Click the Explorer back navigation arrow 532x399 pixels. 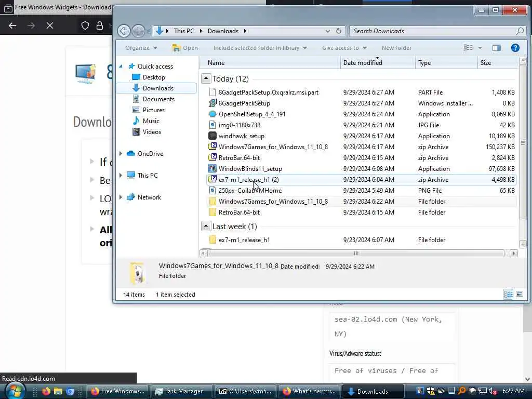pos(124,31)
